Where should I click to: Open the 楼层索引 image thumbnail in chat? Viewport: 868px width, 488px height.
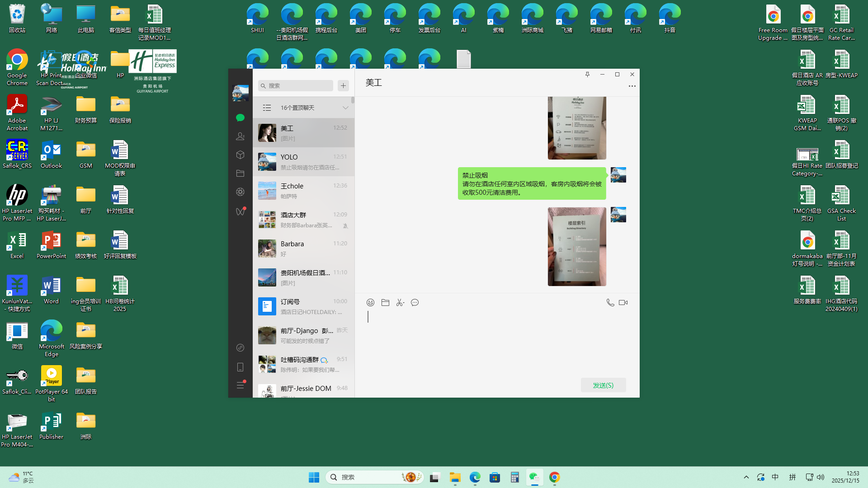pyautogui.click(x=576, y=247)
